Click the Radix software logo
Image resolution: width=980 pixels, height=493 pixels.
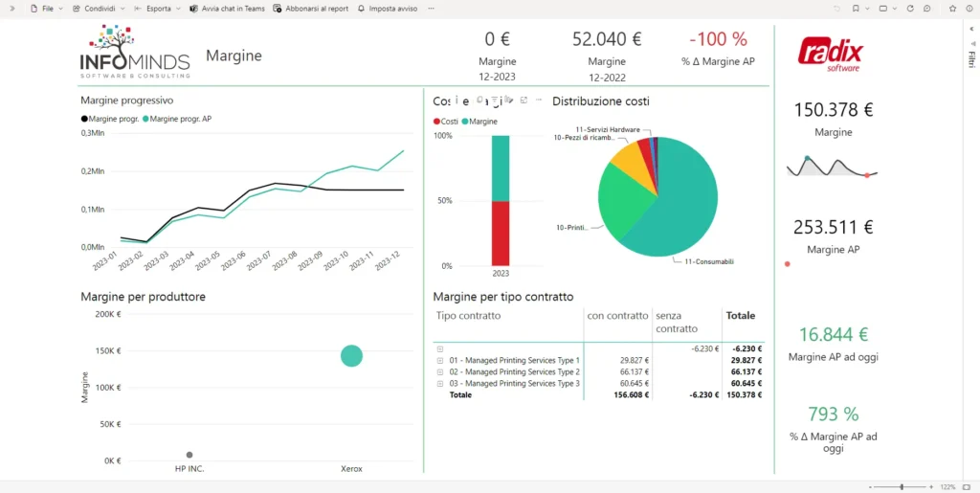coord(831,55)
